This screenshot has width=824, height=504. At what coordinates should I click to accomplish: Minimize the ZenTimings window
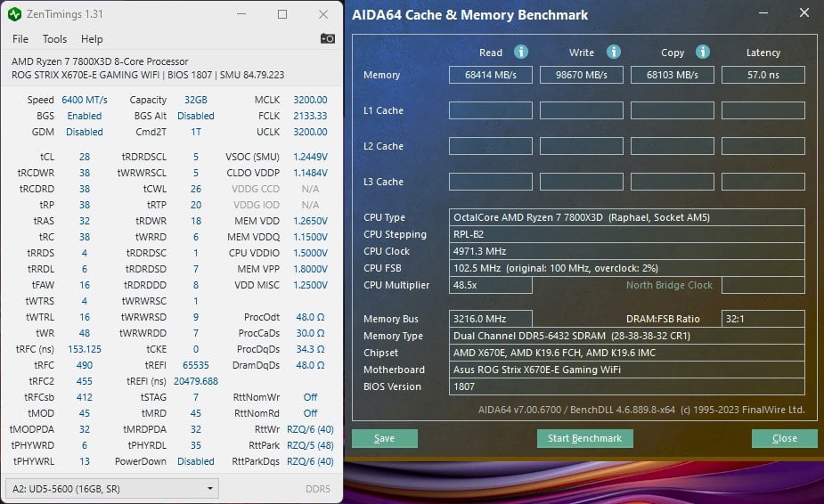point(241,14)
